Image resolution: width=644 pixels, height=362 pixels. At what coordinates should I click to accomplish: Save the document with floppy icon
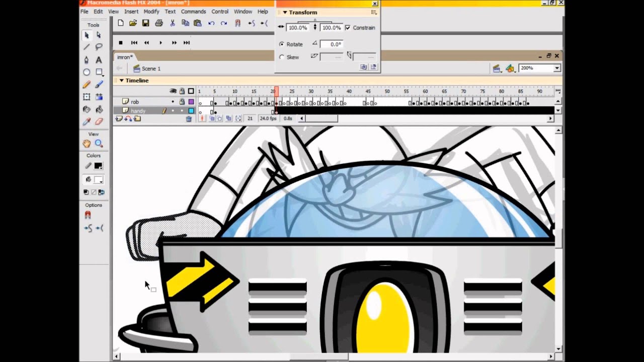tap(145, 23)
